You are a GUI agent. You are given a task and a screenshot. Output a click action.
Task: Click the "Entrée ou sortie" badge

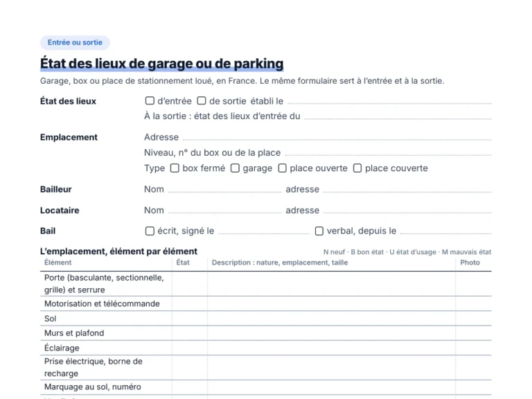[75, 42]
